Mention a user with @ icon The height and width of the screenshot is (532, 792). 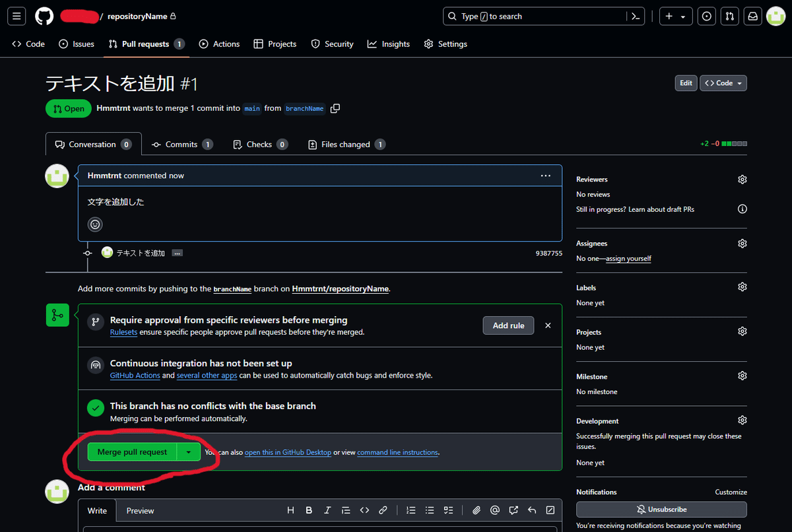click(495, 510)
